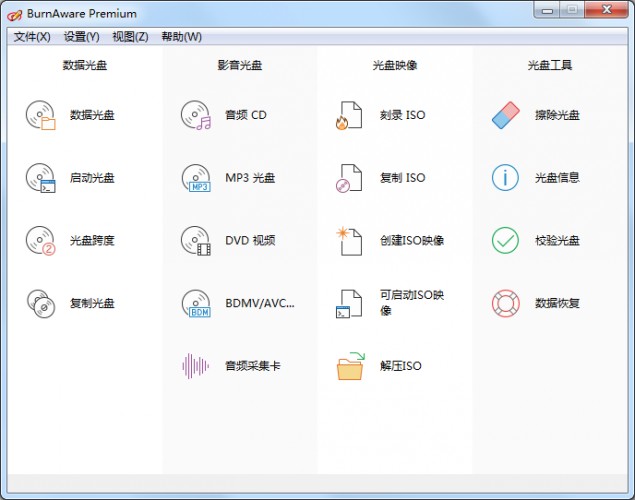The height and width of the screenshot is (500, 635).
Task: Click the 影音光盘 column heading
Action: click(240, 65)
